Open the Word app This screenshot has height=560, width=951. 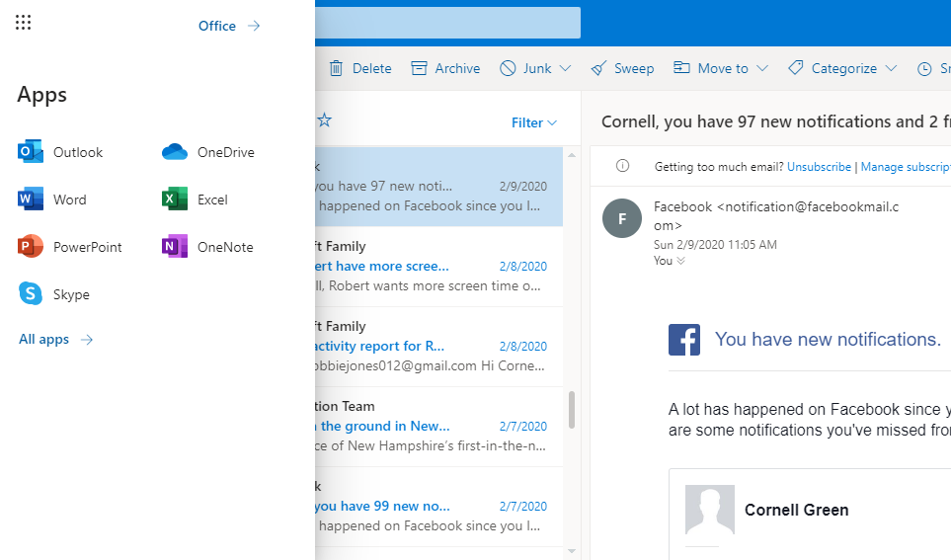[52, 199]
